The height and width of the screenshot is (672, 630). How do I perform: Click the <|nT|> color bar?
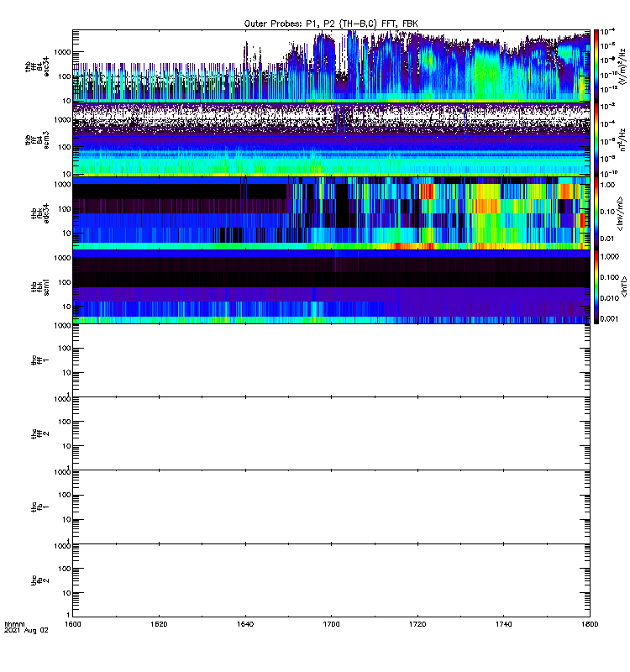click(596, 286)
